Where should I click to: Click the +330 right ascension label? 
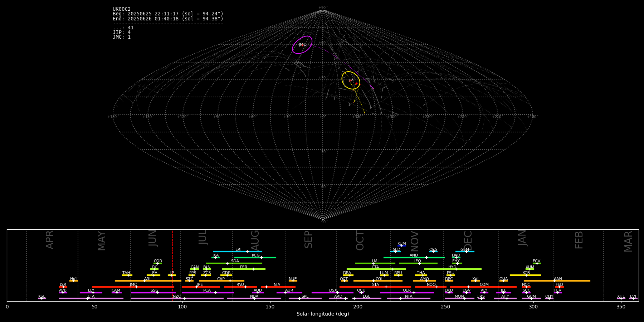click(x=357, y=117)
